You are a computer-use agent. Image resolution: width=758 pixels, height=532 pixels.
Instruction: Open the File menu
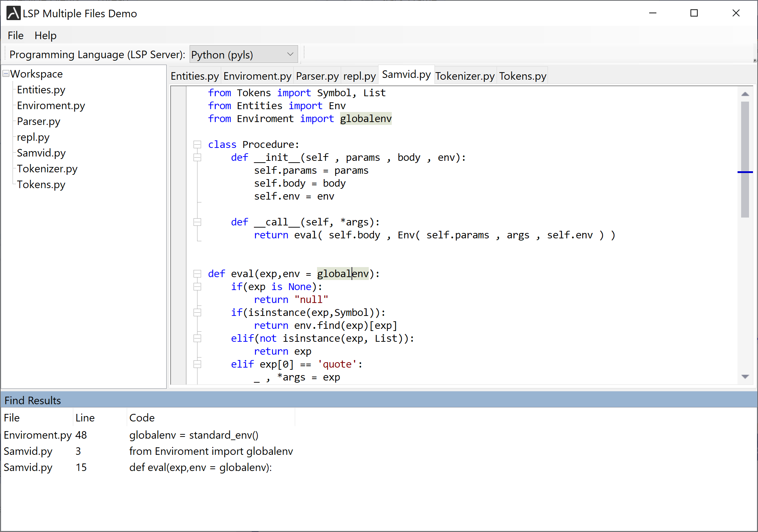(x=15, y=35)
